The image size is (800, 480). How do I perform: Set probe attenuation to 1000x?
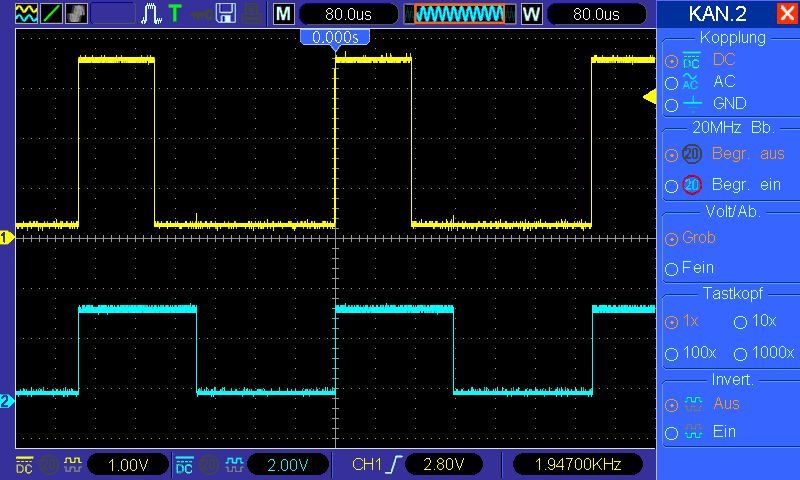click(x=741, y=354)
